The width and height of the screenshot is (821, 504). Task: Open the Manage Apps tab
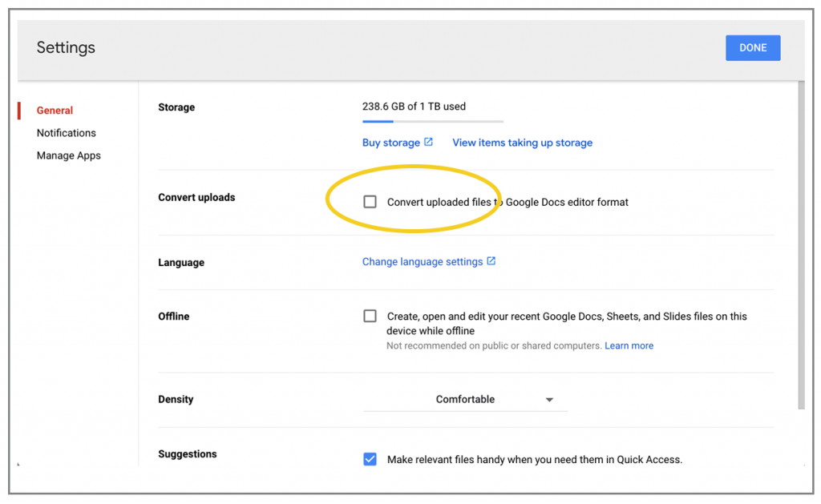[68, 155]
